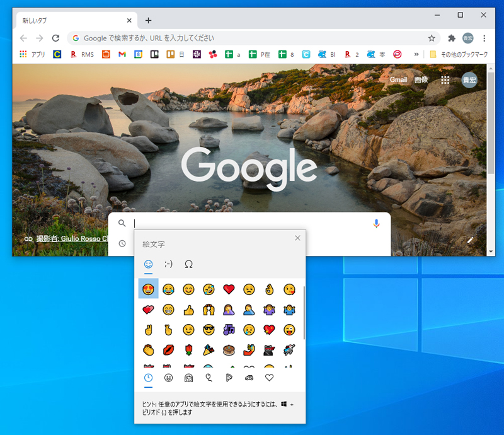Click the background customize pencil icon
This screenshot has height=435, width=504.
click(471, 240)
